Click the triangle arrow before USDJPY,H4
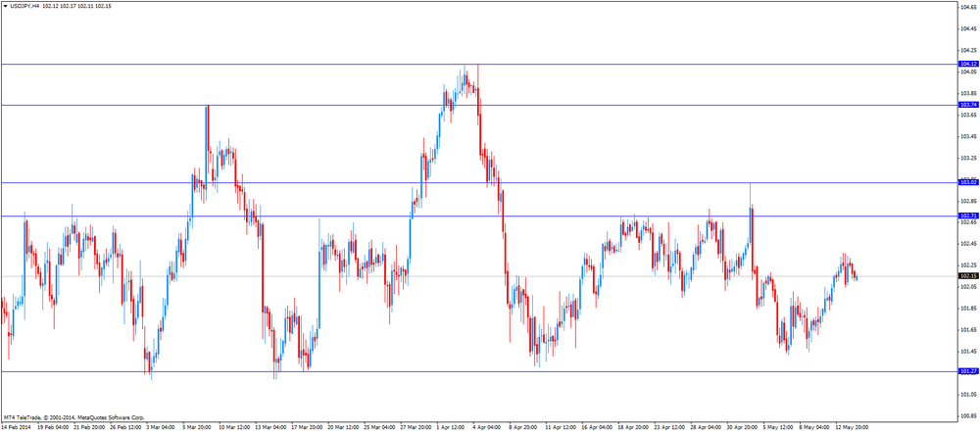The height and width of the screenshot is (432, 980). point(6,5)
